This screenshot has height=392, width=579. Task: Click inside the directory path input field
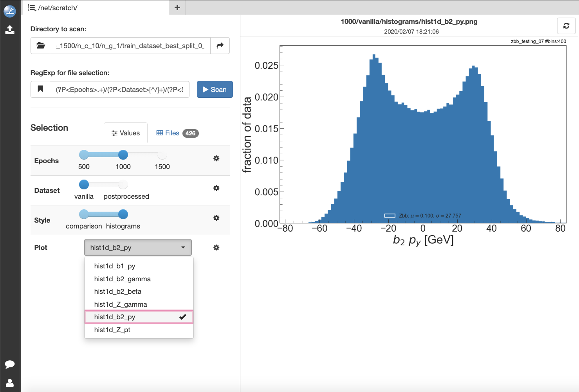pos(129,45)
